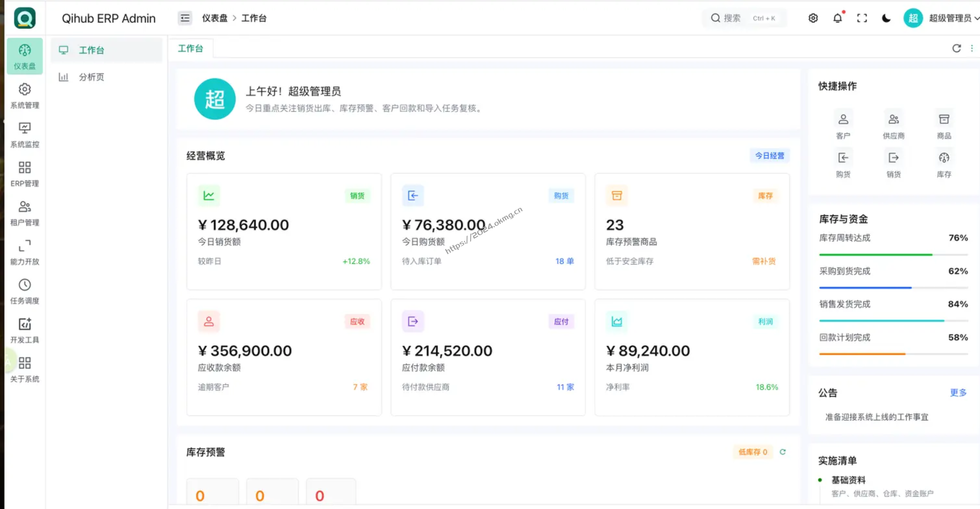Open 更多 announcements link
The image size is (980, 509).
(x=958, y=393)
